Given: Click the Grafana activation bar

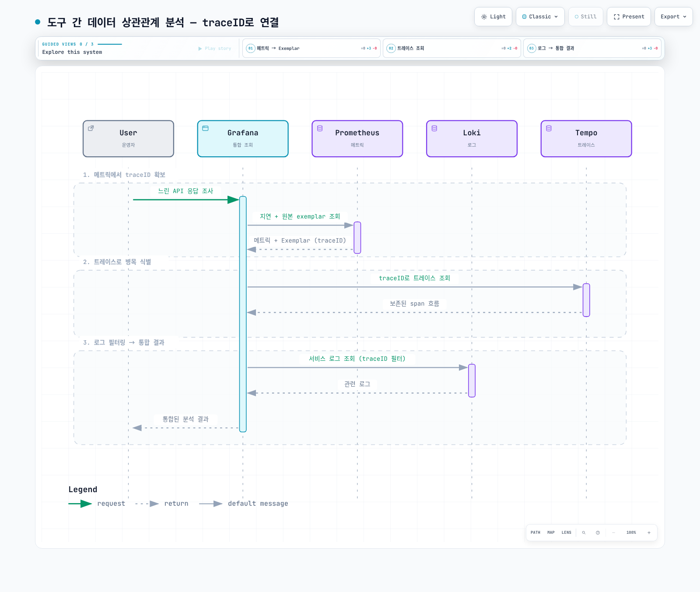Looking at the screenshot, I should coord(243,314).
